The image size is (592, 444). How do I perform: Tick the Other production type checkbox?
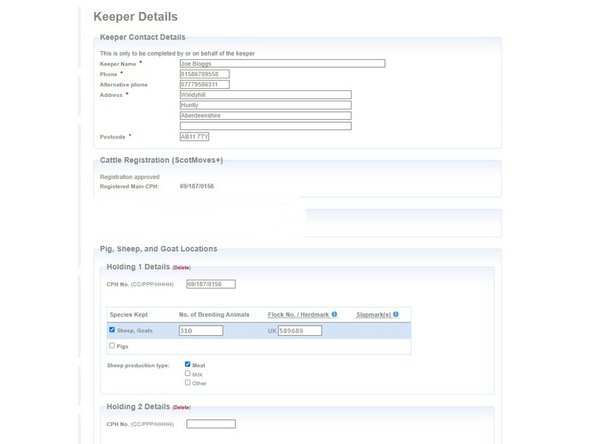click(x=188, y=382)
